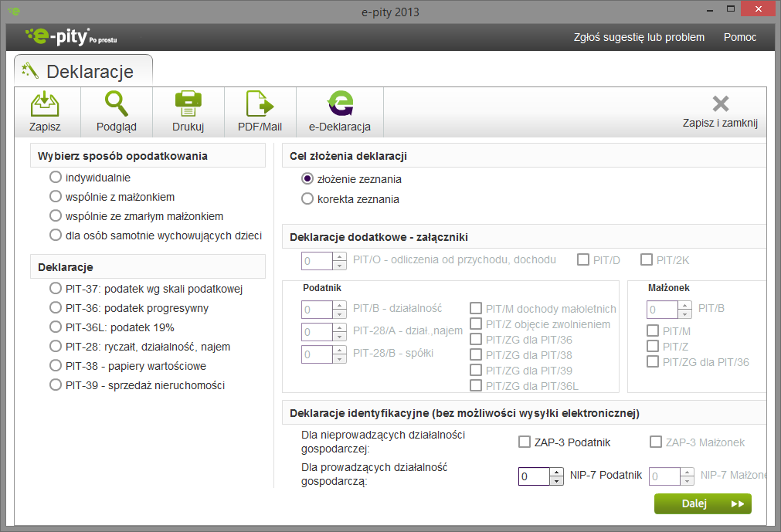Close the e-pity 2013 window
Viewport: 781px width, 532px height.
[758, 9]
